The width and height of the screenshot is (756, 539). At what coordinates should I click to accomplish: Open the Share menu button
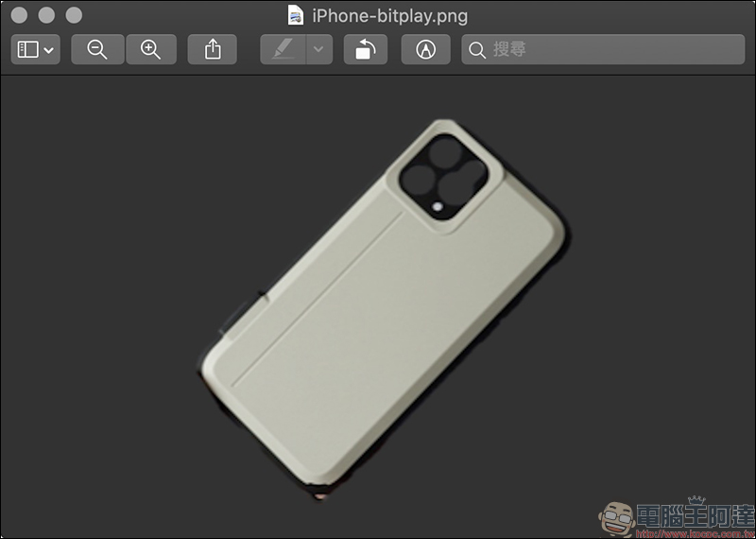(x=212, y=50)
